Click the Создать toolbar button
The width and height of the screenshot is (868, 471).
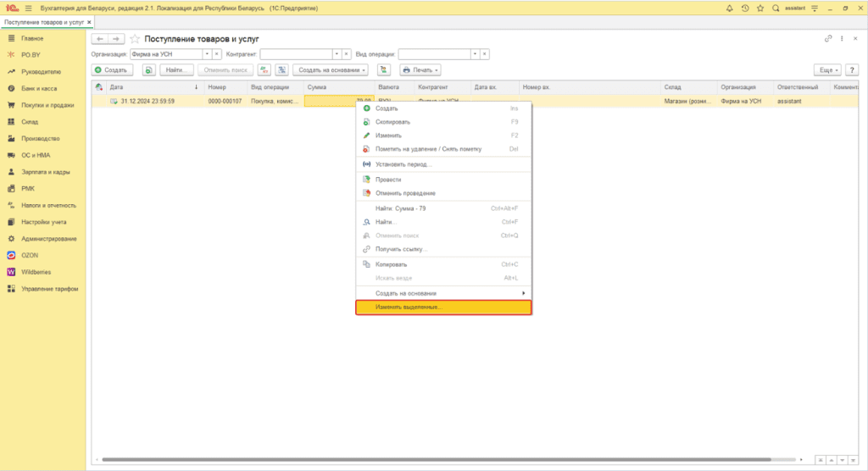click(111, 69)
